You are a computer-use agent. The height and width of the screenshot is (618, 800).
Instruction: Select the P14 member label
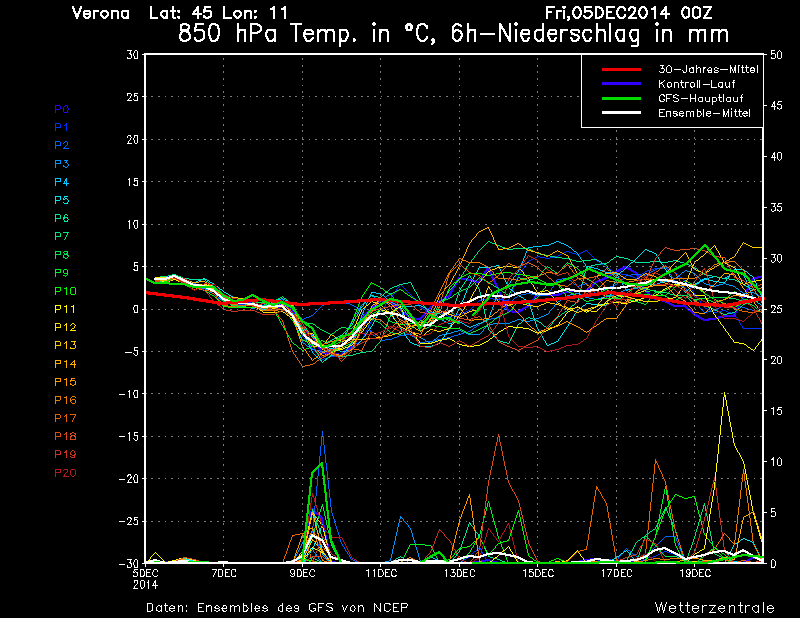pyautogui.click(x=65, y=364)
